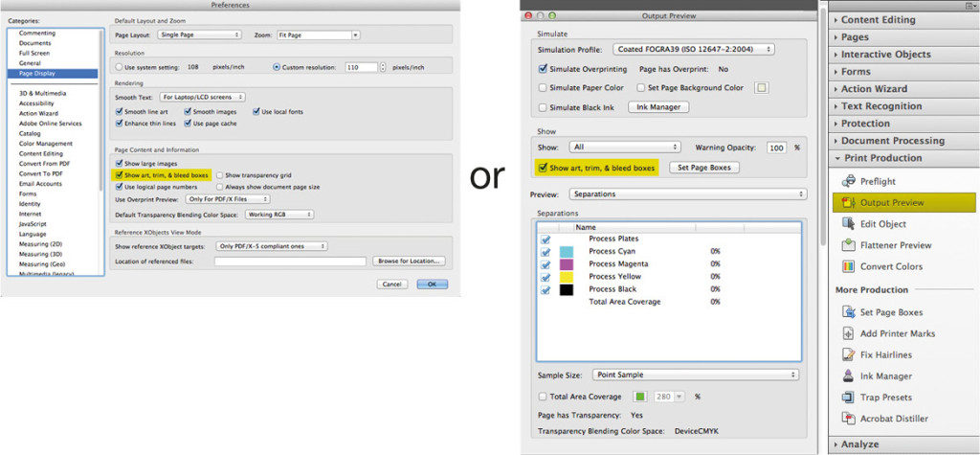
Task: Click the Custom resolution input field
Action: (361, 67)
